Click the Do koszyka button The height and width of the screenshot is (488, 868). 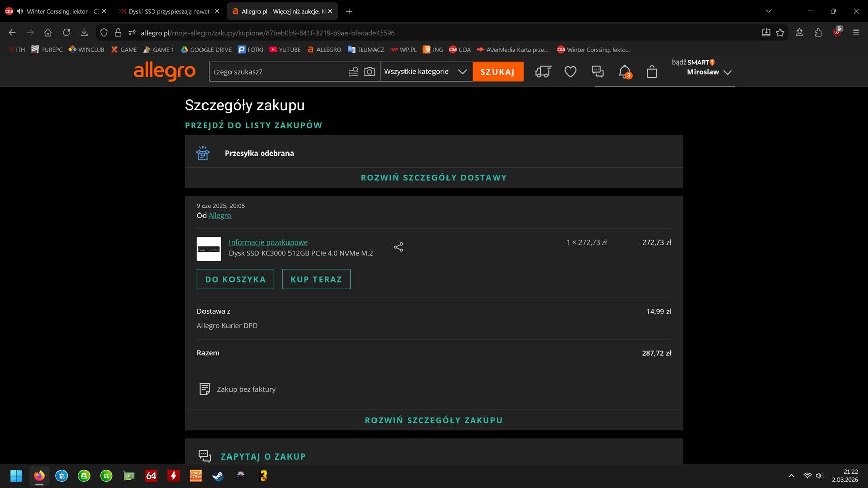tap(235, 279)
